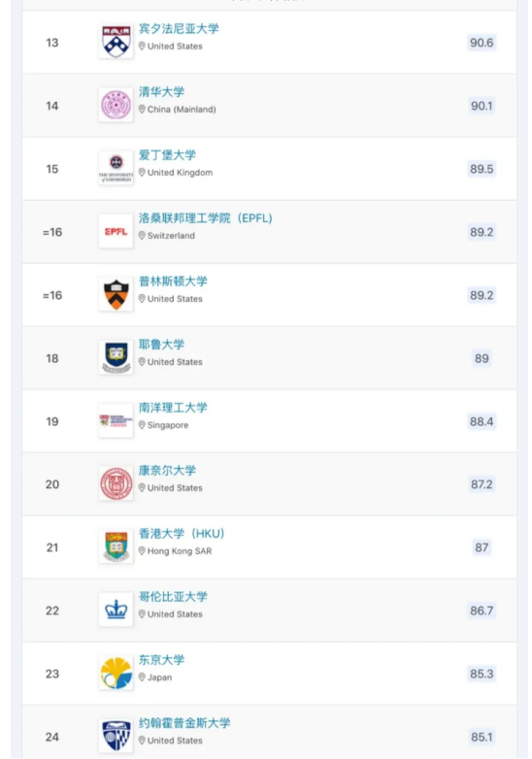Click the 90.6 score badge
The image size is (532, 759).
tap(482, 43)
